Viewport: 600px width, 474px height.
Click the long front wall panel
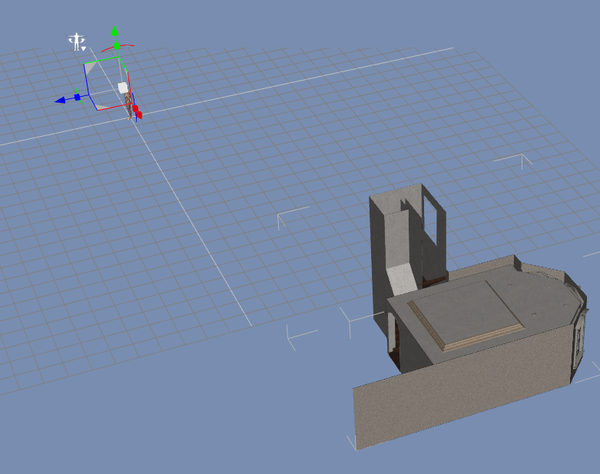tap(462, 386)
